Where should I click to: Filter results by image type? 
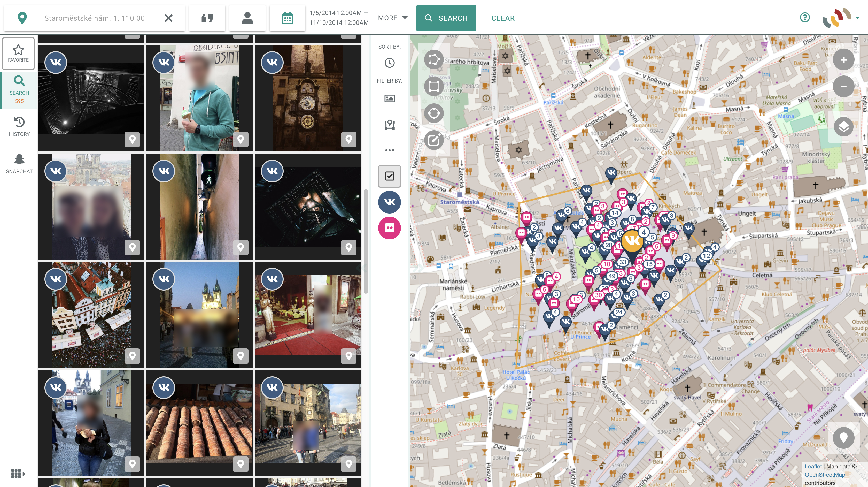pyautogui.click(x=390, y=98)
